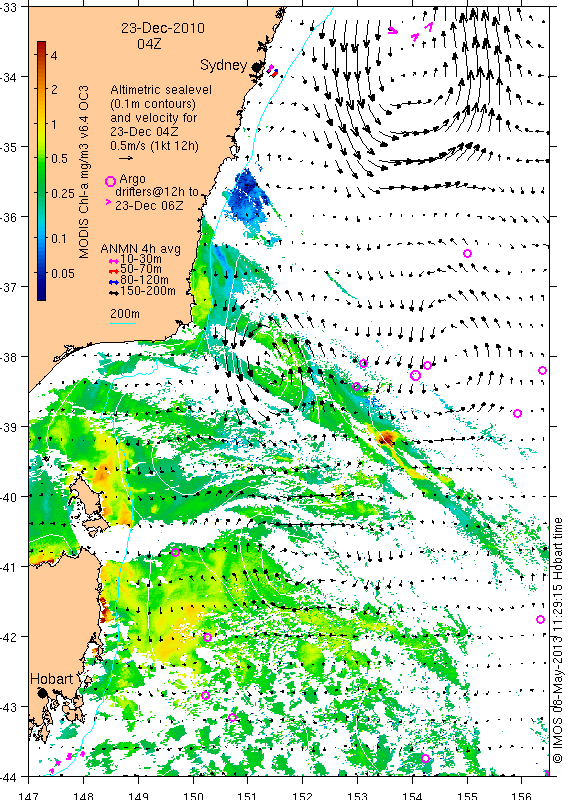The image size is (570, 800).
Task: Click the Argo float circle near 154.2E, 43.7S
Action: [426, 759]
